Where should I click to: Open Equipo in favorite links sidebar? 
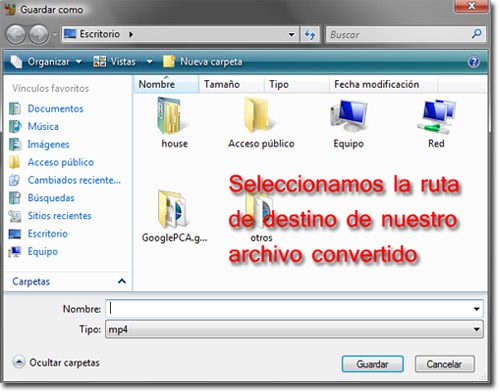(x=43, y=252)
